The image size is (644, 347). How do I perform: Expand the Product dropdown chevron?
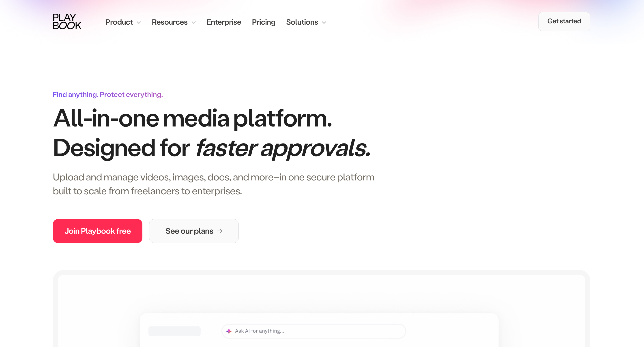click(x=139, y=23)
